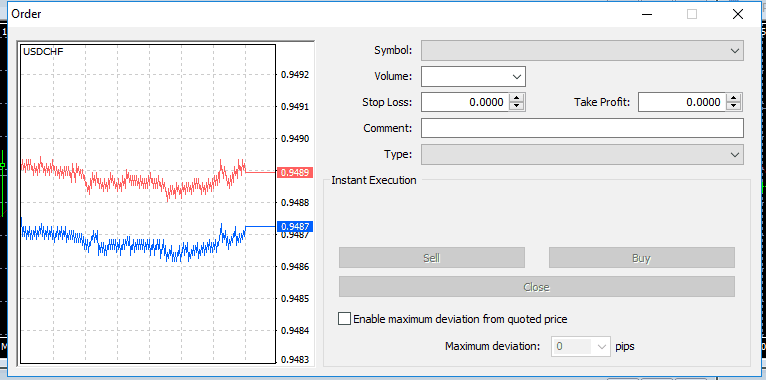Image resolution: width=766 pixels, height=380 pixels.
Task: Click the red 0.9489 ask price label
Action: (295, 172)
